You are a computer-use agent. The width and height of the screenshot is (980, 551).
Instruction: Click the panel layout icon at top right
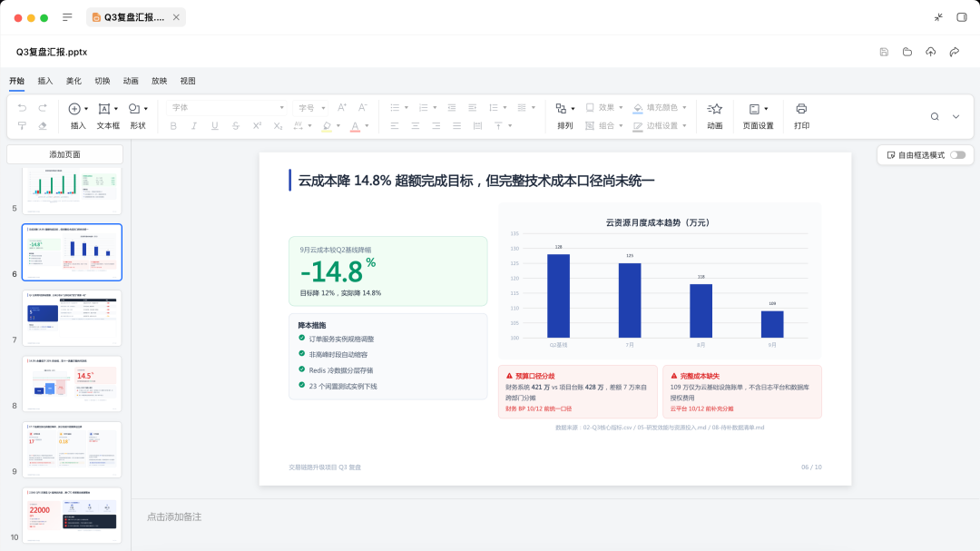coord(962,17)
